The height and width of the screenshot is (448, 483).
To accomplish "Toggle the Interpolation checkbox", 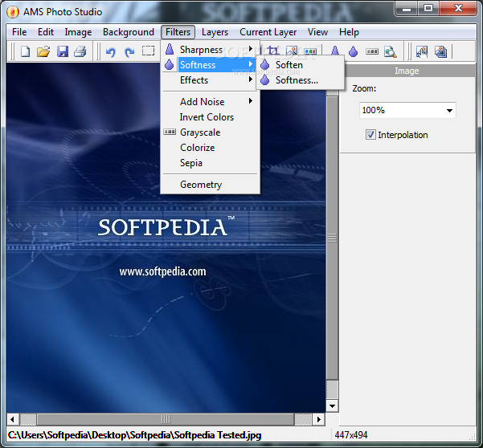I will tap(370, 135).
